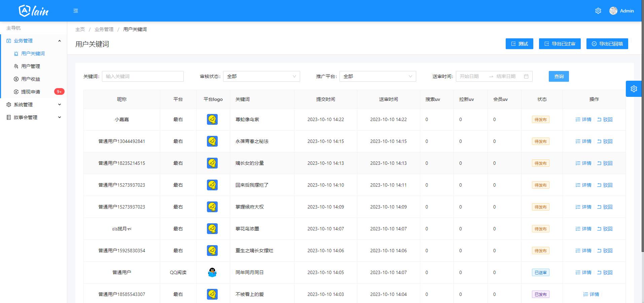Click 驳回 for keyword 莘花鸟浓墨
This screenshot has height=303, width=644.
point(605,229)
